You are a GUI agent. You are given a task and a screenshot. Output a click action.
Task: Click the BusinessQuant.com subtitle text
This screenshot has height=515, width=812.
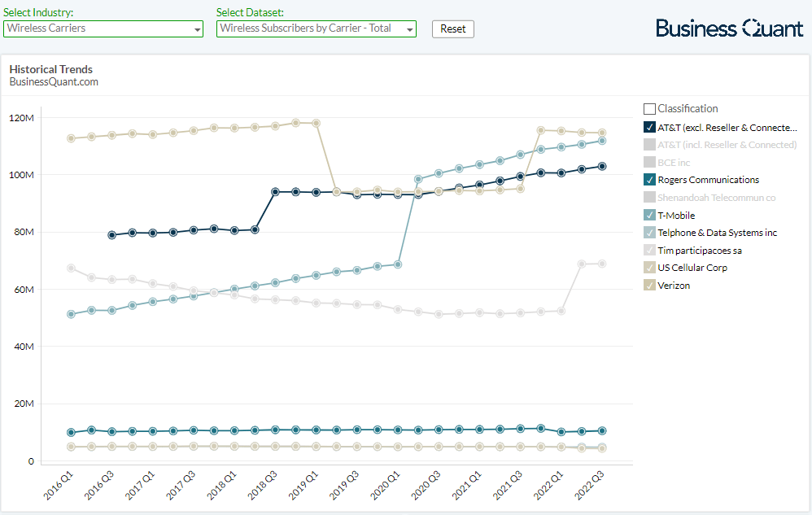click(x=54, y=82)
